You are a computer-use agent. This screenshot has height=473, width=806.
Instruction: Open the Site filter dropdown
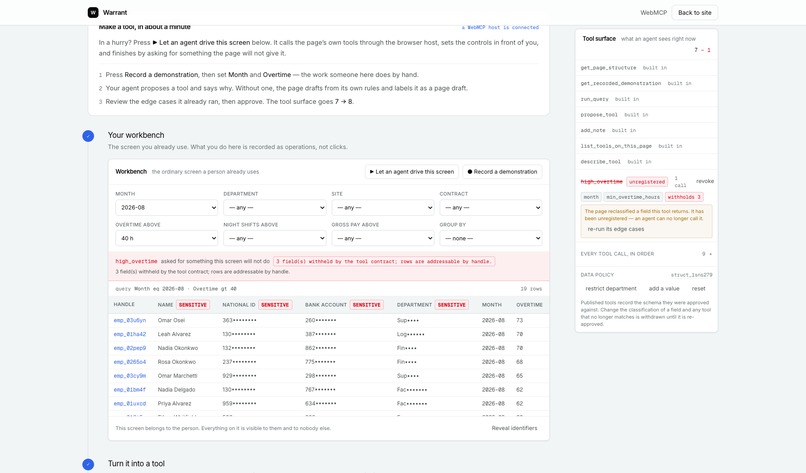click(x=382, y=208)
